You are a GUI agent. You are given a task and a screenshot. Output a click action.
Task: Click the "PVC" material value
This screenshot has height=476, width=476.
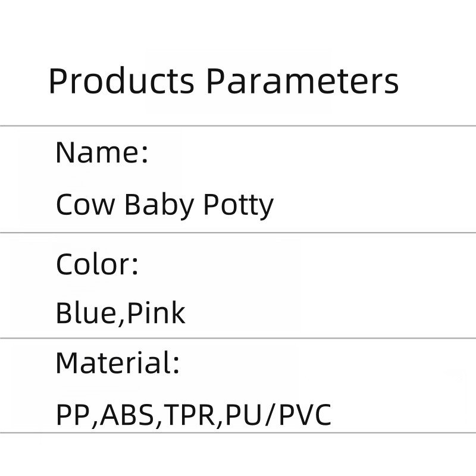tap(305, 415)
